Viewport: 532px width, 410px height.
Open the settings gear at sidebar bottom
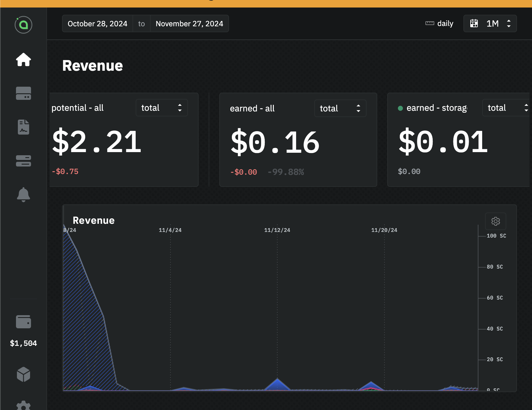[x=23, y=406]
